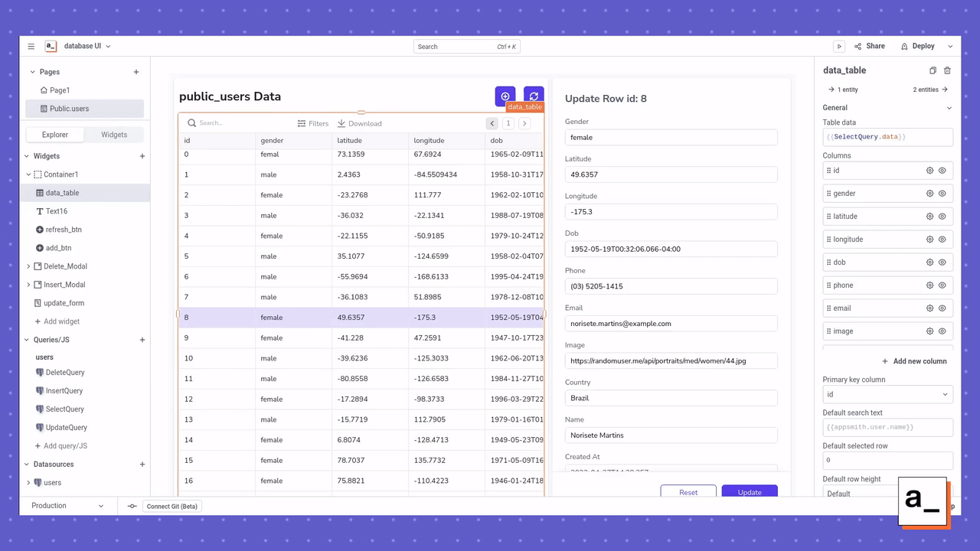Click the copy widget icon beside data_table title
The width and height of the screenshot is (980, 551).
(933, 70)
